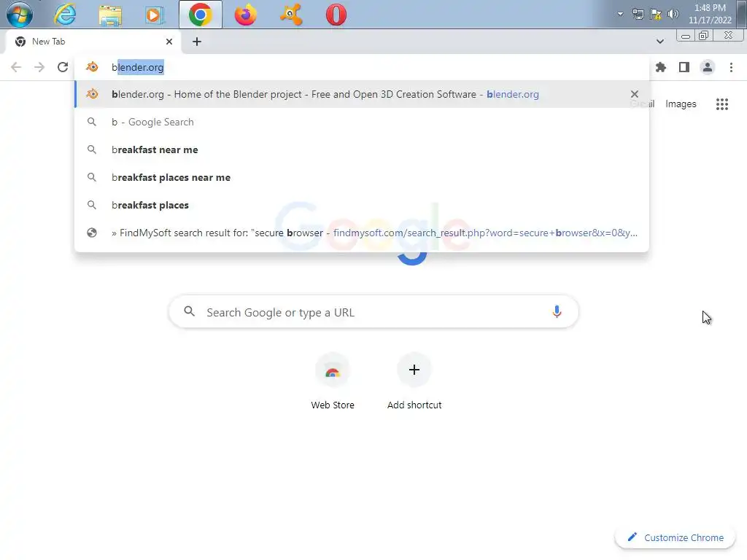Open the profile avatar menu
Image resolution: width=747 pixels, height=560 pixels.
(708, 67)
